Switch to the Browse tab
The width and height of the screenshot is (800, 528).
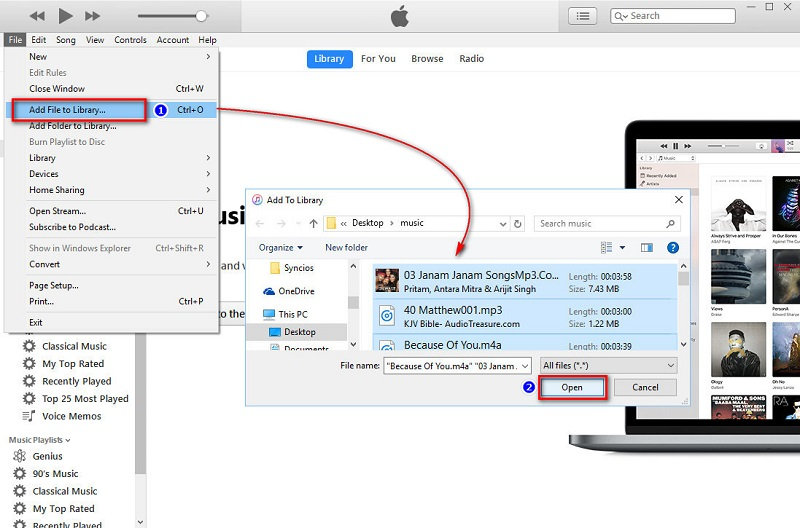click(x=427, y=59)
